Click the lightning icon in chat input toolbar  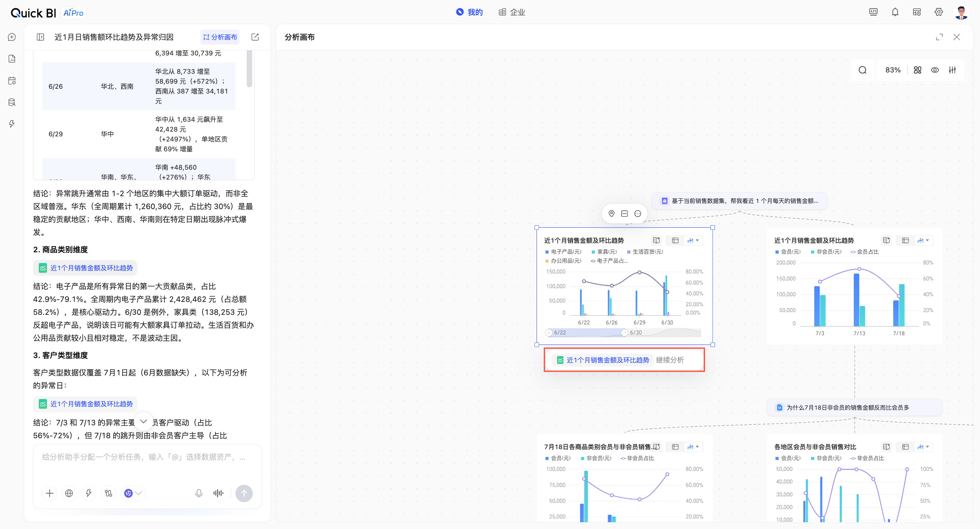pos(88,493)
